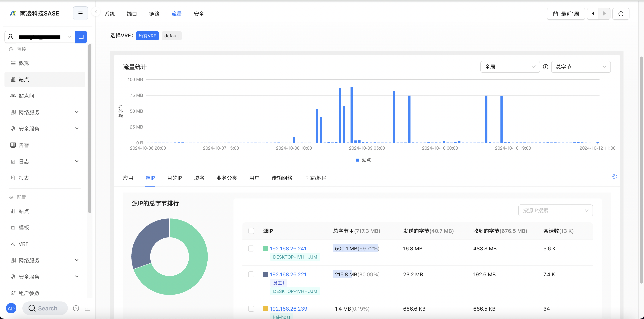Go to previous time period arrow
Screen dimensions: 644x319
coord(593,14)
